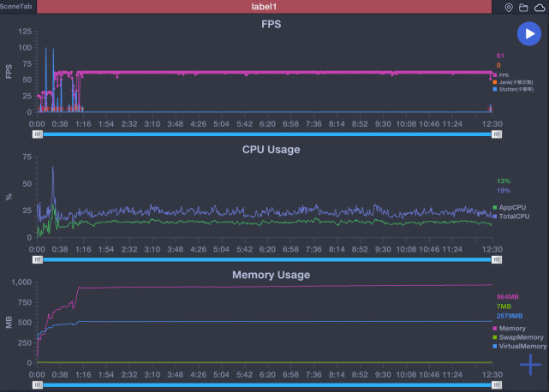Toggle the Stutter legend series

pyautogui.click(x=513, y=89)
